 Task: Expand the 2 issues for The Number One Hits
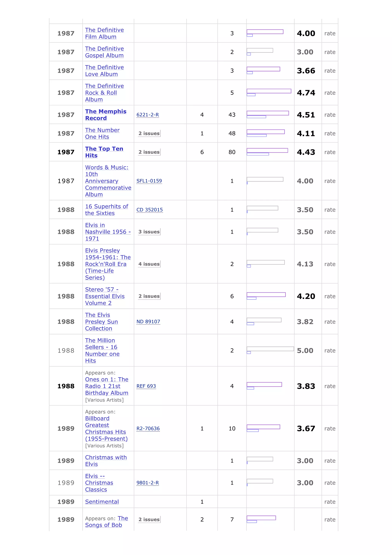click(149, 133)
